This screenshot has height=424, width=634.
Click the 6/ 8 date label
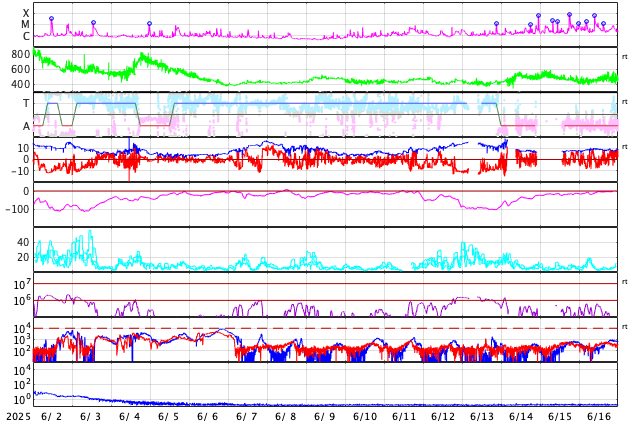point(285,416)
